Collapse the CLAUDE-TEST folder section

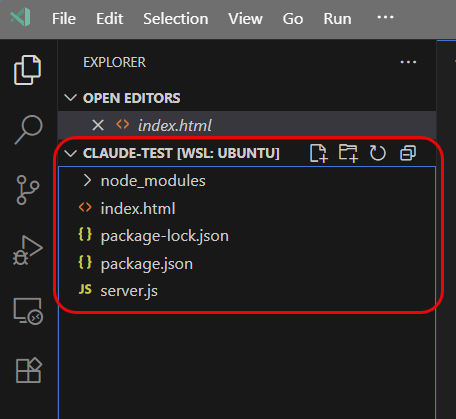pos(70,153)
